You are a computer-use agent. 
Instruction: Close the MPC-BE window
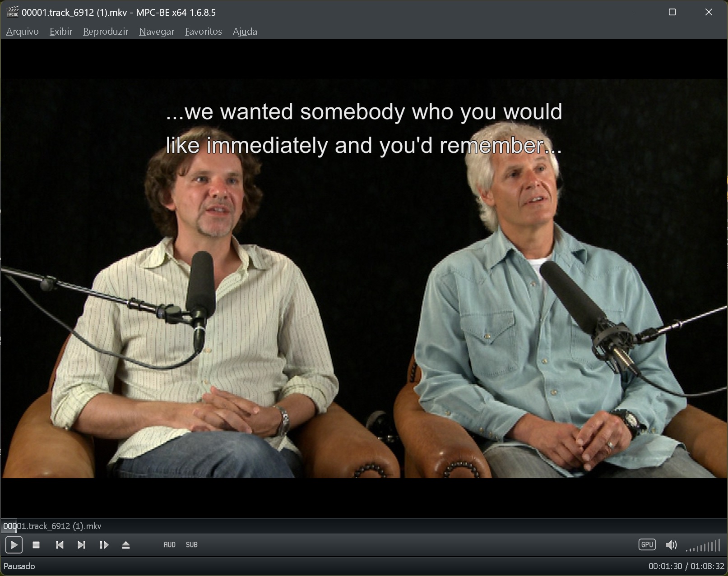pyautogui.click(x=709, y=12)
